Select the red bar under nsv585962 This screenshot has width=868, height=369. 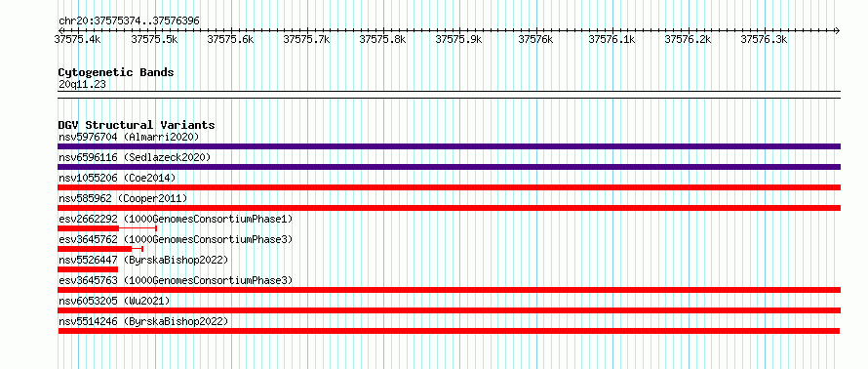[449, 208]
